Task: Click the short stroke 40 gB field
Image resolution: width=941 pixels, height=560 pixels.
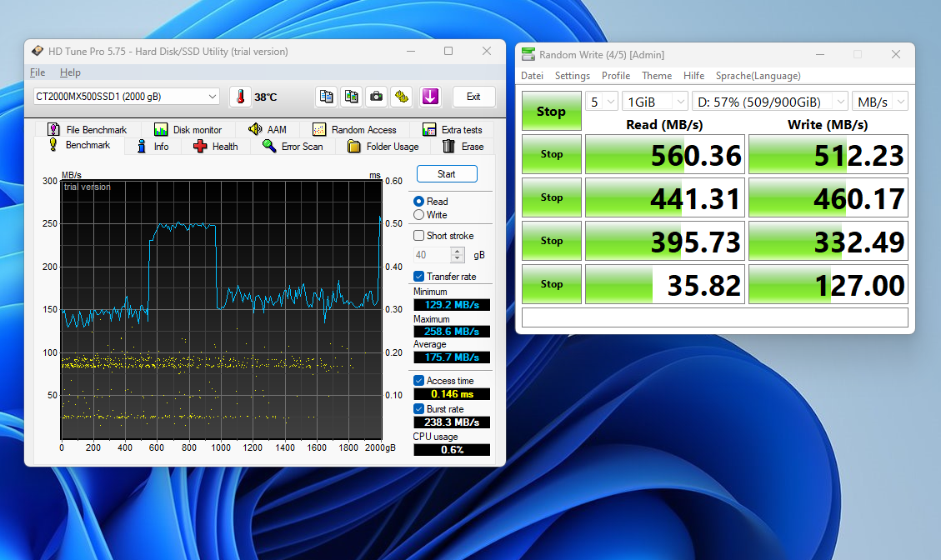Action: pyautogui.click(x=432, y=255)
